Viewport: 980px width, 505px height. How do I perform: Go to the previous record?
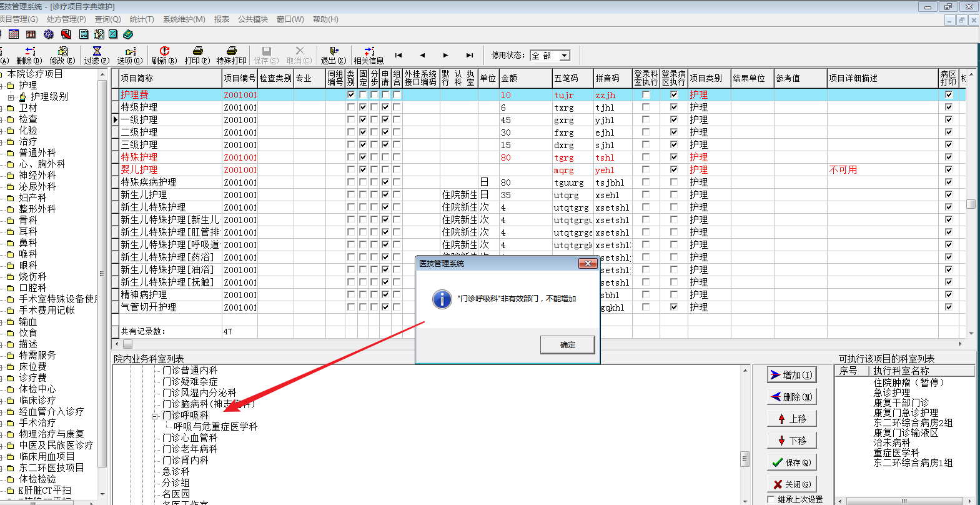422,55
